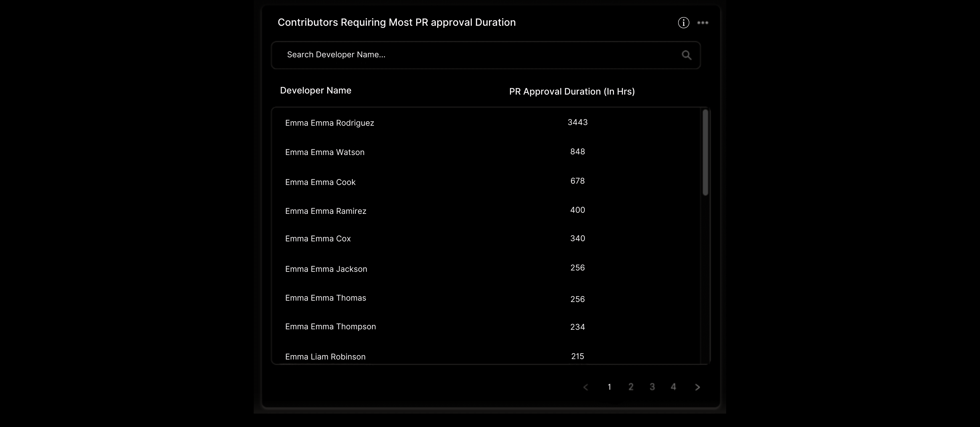Open the ellipsis options menu

tap(703, 22)
